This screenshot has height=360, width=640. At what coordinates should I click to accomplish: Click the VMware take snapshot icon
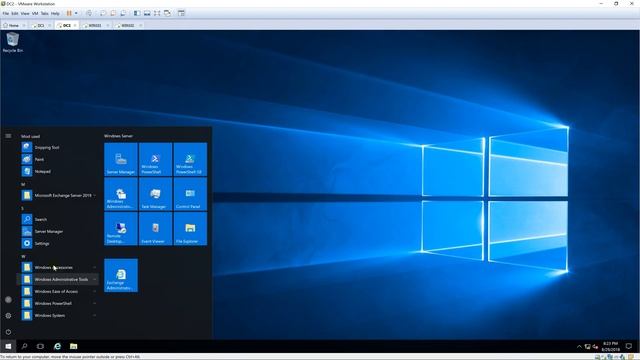tap(103, 13)
